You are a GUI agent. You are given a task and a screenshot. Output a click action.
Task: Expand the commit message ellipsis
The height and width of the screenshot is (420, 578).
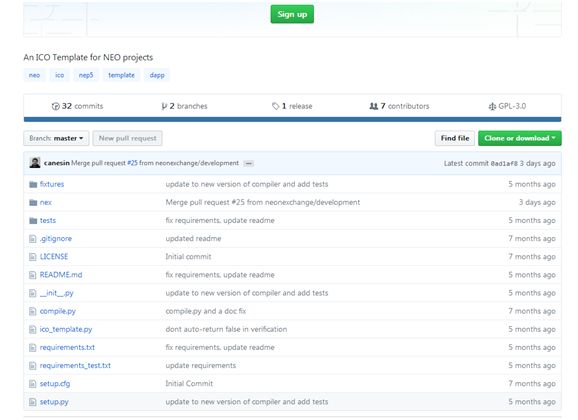(x=249, y=163)
